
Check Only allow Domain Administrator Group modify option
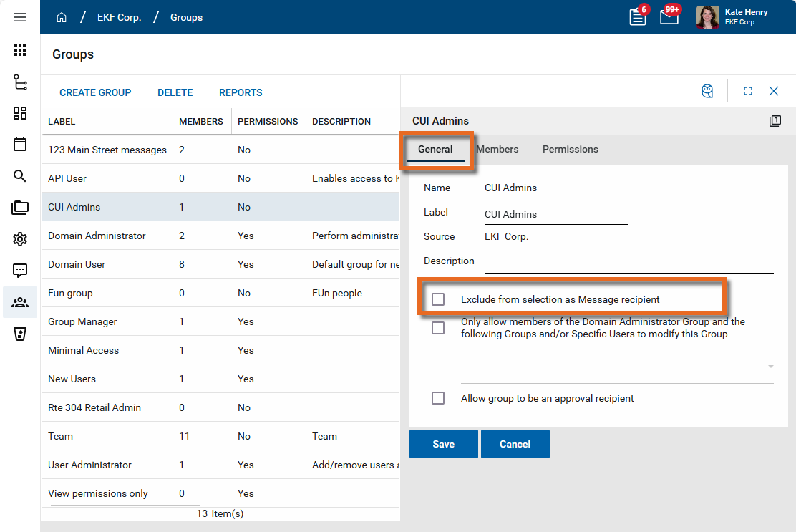pos(438,328)
